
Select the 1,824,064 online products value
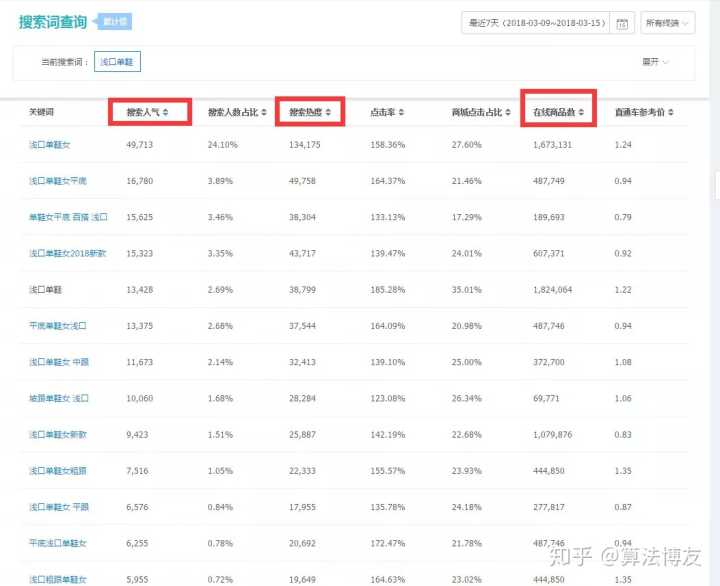(552, 290)
